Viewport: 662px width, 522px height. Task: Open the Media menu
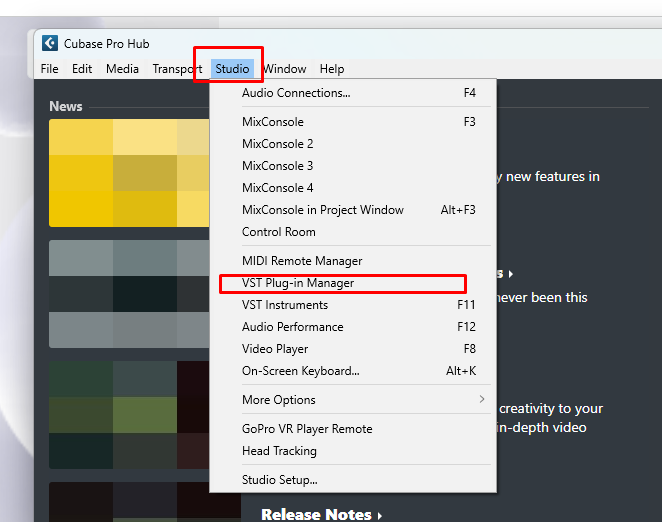point(122,69)
